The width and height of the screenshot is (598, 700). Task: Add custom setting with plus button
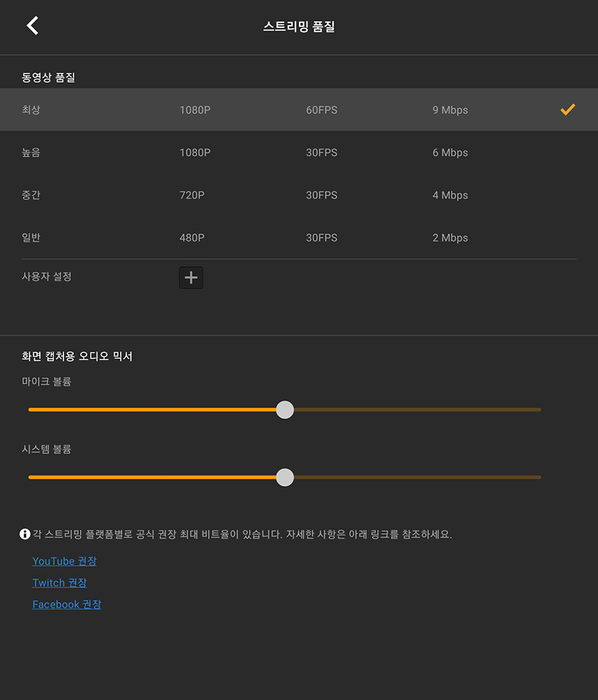coord(191,277)
